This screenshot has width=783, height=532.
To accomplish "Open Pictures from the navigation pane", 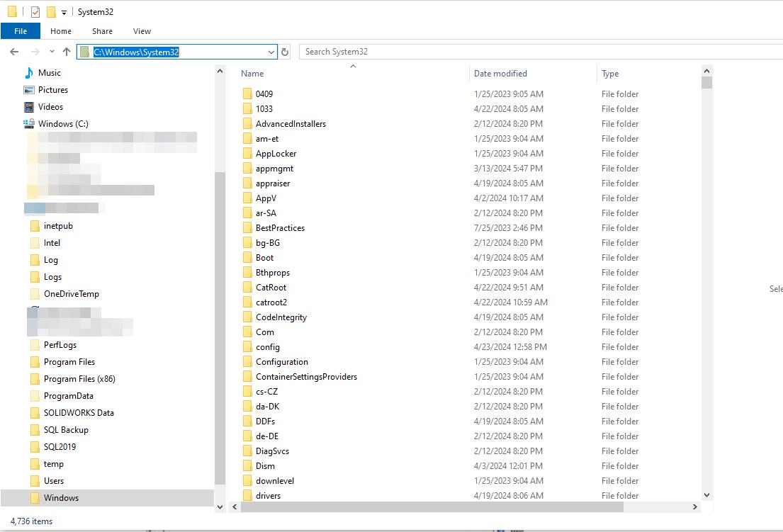I will pyautogui.click(x=55, y=89).
